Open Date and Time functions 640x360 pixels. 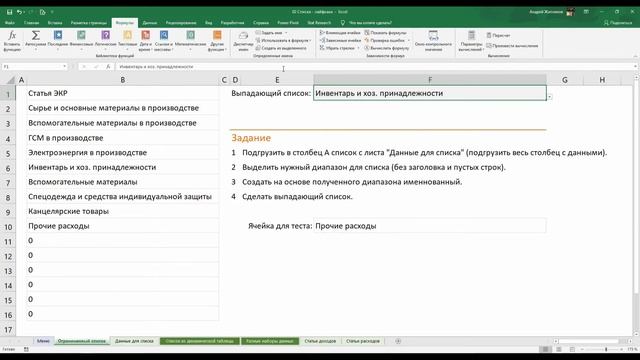[145, 41]
